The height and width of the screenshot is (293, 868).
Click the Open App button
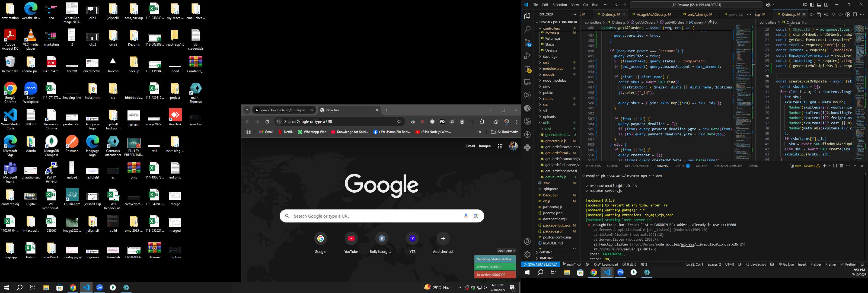coord(506,250)
